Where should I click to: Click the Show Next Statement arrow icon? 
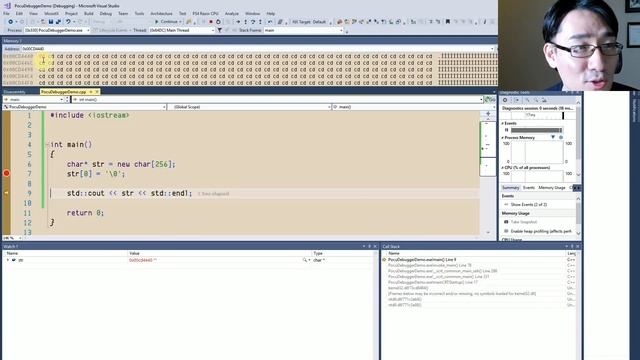tap(238, 22)
